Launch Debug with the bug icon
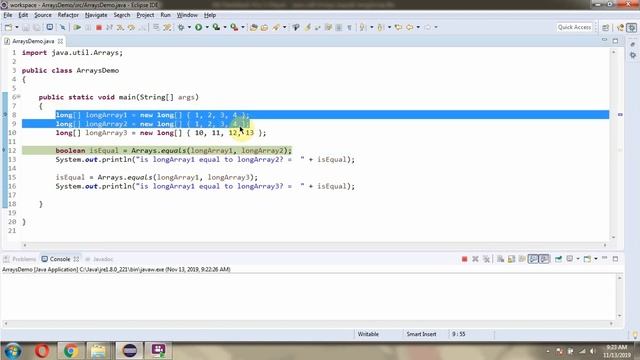This screenshot has width=640, height=360. 181,27
